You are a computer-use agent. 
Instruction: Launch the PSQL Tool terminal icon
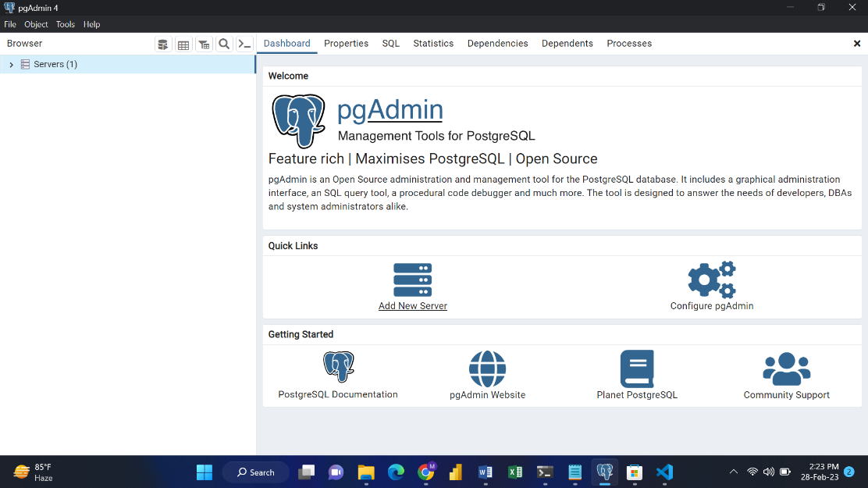point(244,45)
